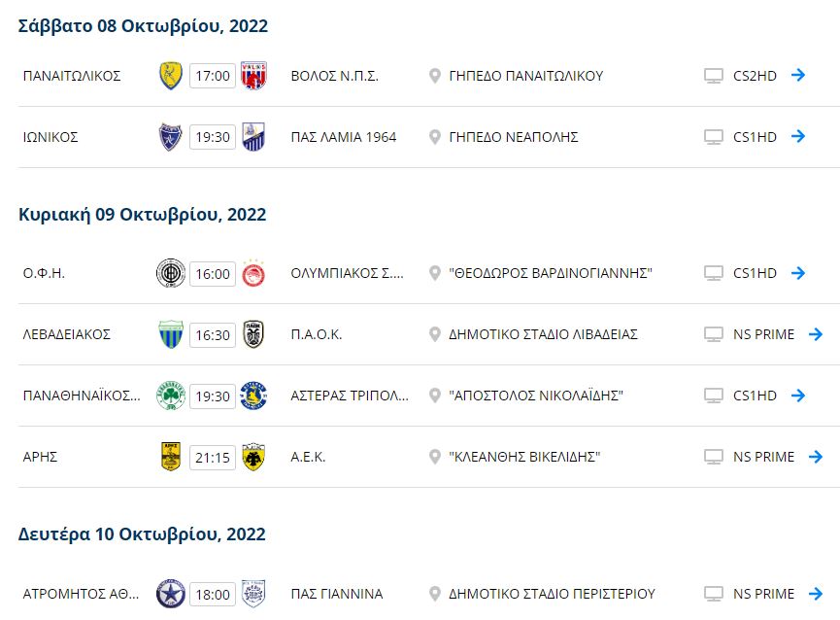Open the 21:15 ΑΡΗΣ–Α.Ε.Κ. match time

213,457
